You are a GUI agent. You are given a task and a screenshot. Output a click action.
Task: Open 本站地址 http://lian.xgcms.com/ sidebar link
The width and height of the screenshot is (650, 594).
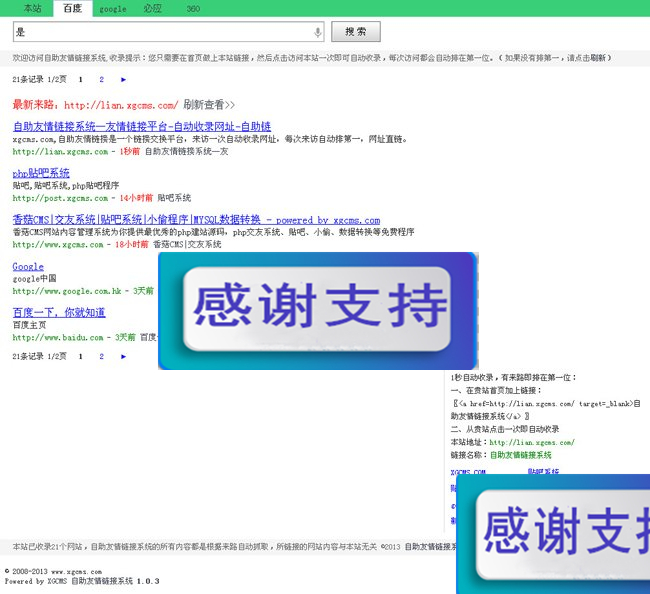coord(532,442)
